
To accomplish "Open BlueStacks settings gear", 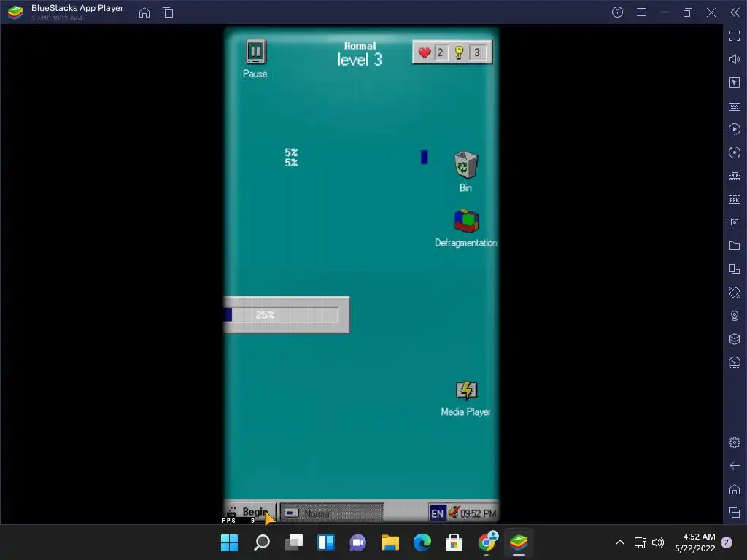I will 735,443.
